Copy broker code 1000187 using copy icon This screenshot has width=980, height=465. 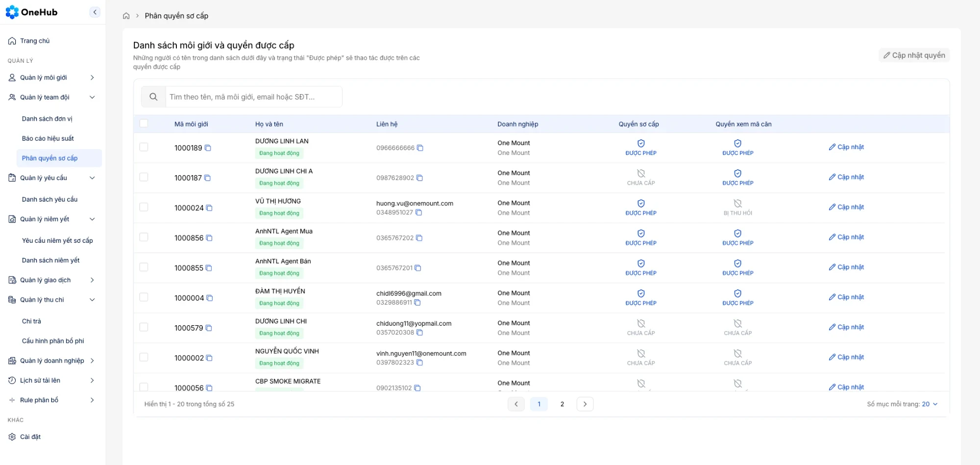pos(207,178)
